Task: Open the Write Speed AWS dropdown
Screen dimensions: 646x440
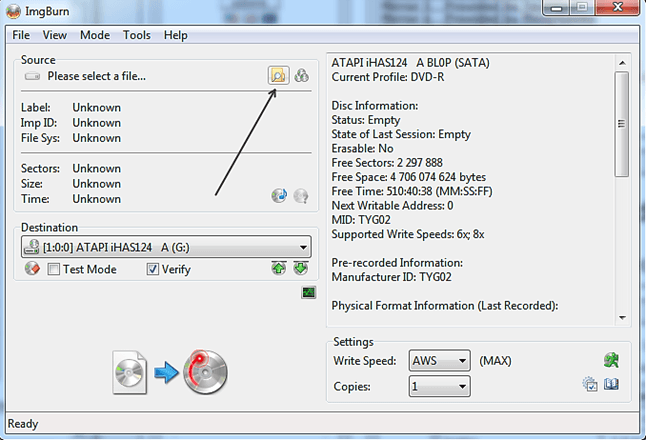Action: [x=461, y=361]
